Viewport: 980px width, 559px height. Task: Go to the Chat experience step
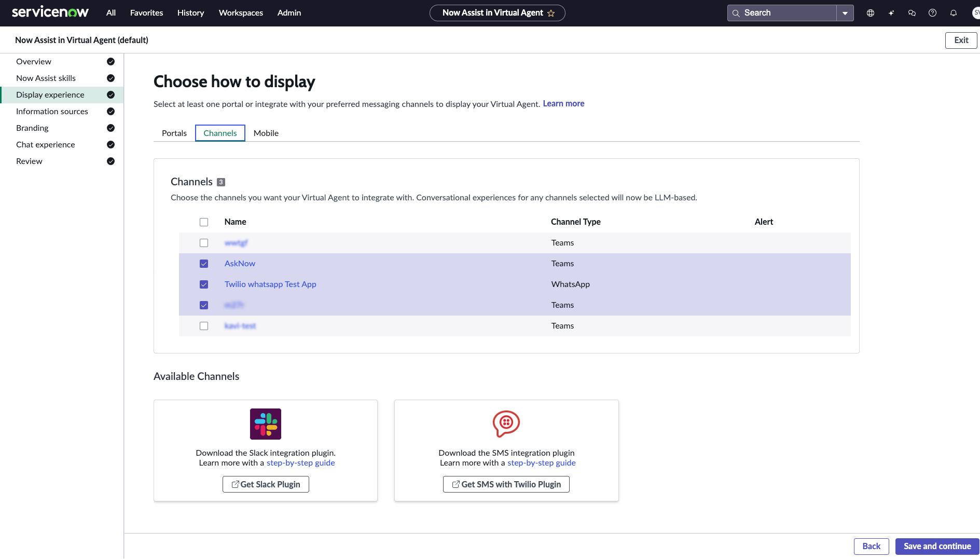click(x=62, y=144)
